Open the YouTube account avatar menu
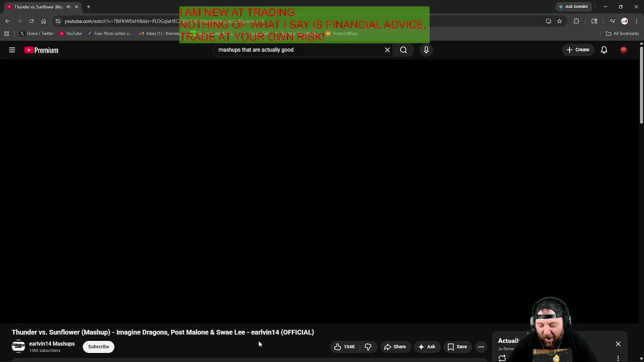Image resolution: width=644 pixels, height=362 pixels. point(623,50)
